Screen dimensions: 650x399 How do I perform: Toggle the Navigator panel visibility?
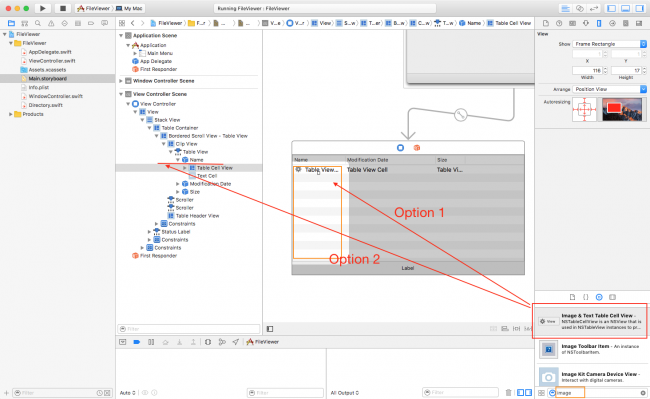(611, 8)
